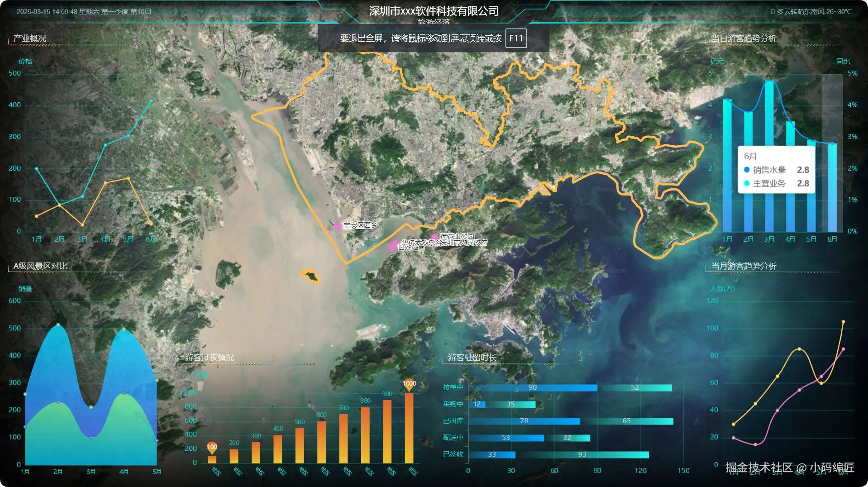Click the 已签收 row label
Screen dimensions: 868x487
click(453, 454)
